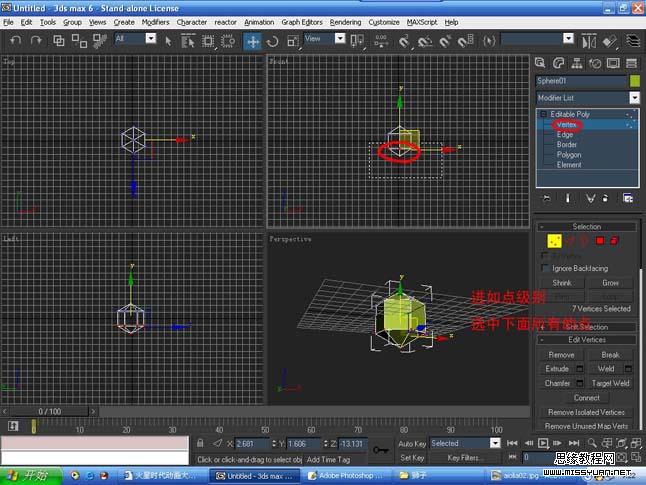The image size is (646, 485).
Task: Activate the Select and Scale tool
Action: [x=293, y=41]
